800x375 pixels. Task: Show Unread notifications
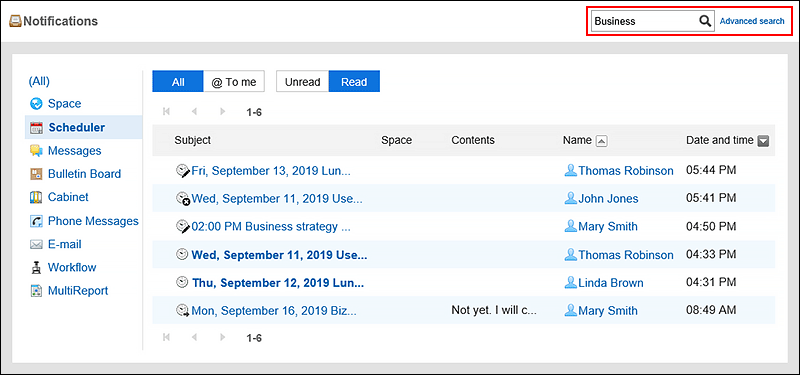[x=303, y=82]
